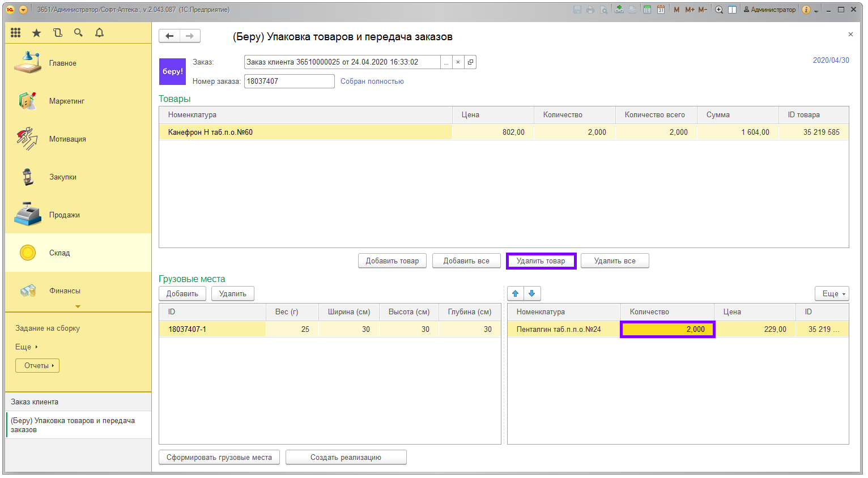Switch to the Заказ клиента open window
The height and width of the screenshot is (478, 868).
point(35,402)
